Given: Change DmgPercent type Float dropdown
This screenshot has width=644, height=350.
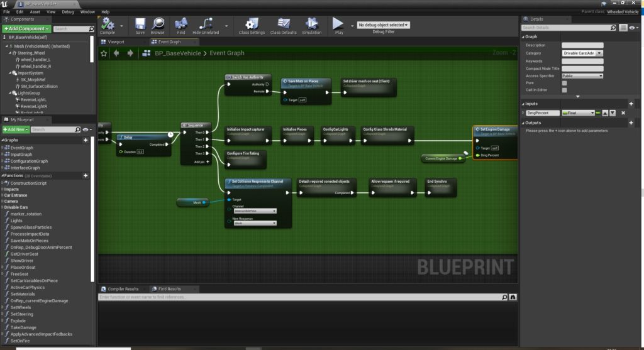Looking at the screenshot, I should pyautogui.click(x=579, y=113).
